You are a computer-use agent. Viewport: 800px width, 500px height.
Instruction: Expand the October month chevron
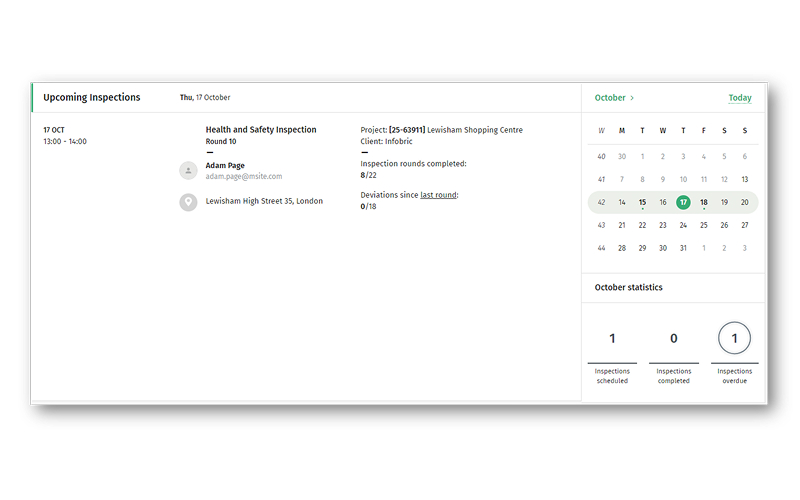tap(632, 97)
